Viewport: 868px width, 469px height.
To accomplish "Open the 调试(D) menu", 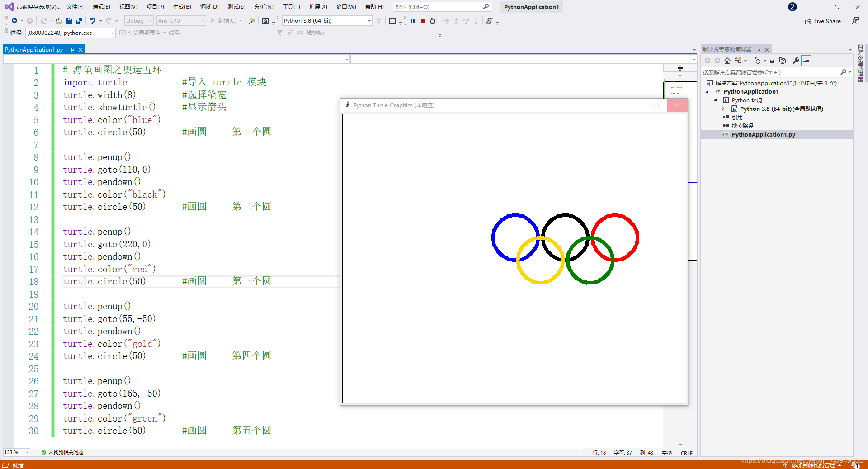I will (209, 7).
